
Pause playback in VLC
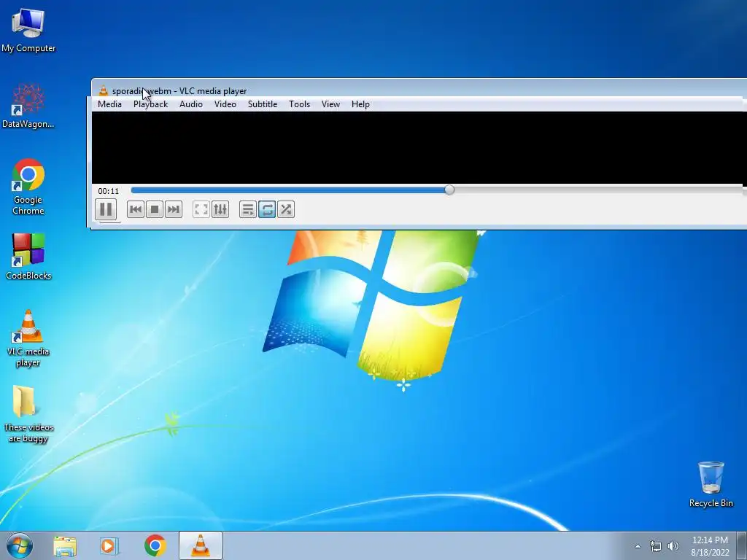point(106,209)
